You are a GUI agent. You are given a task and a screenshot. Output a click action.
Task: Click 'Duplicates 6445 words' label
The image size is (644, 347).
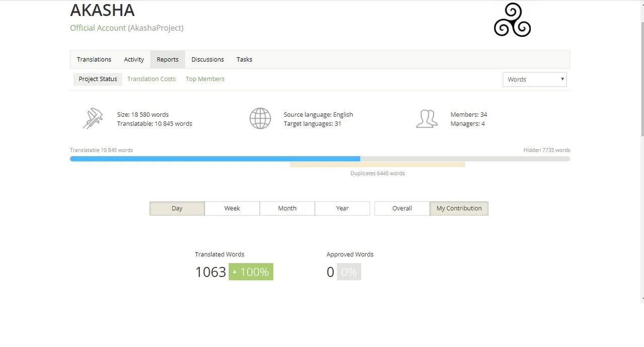(x=377, y=173)
